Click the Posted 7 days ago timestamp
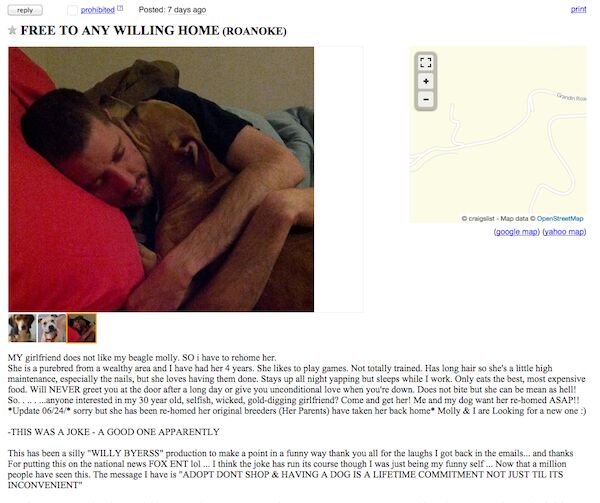 click(x=172, y=10)
